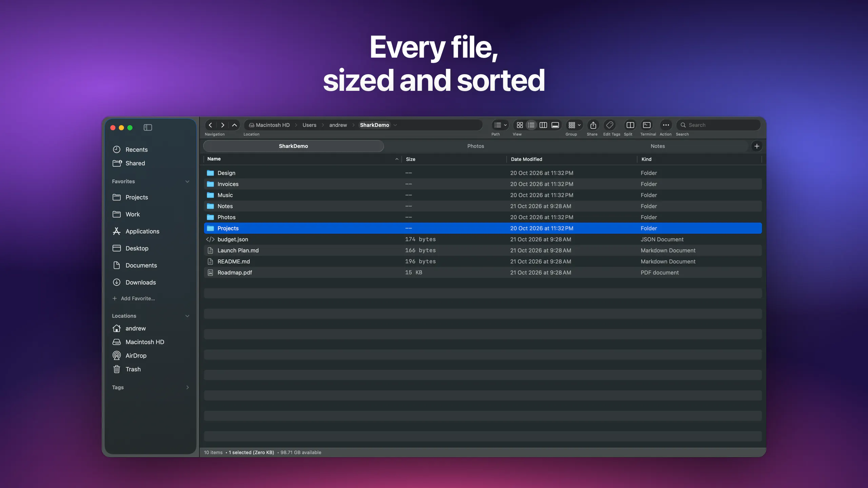Switch to column view
This screenshot has height=488, width=868.
pos(543,125)
